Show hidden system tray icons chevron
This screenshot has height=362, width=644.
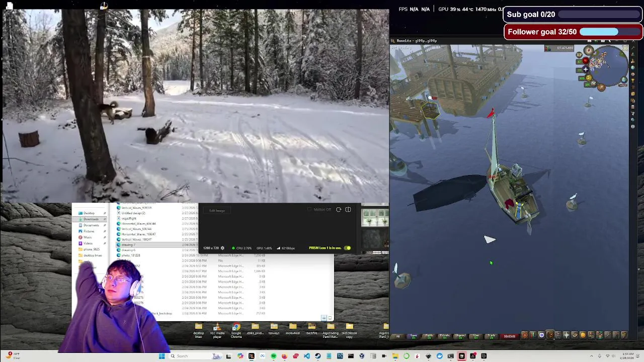(592, 356)
